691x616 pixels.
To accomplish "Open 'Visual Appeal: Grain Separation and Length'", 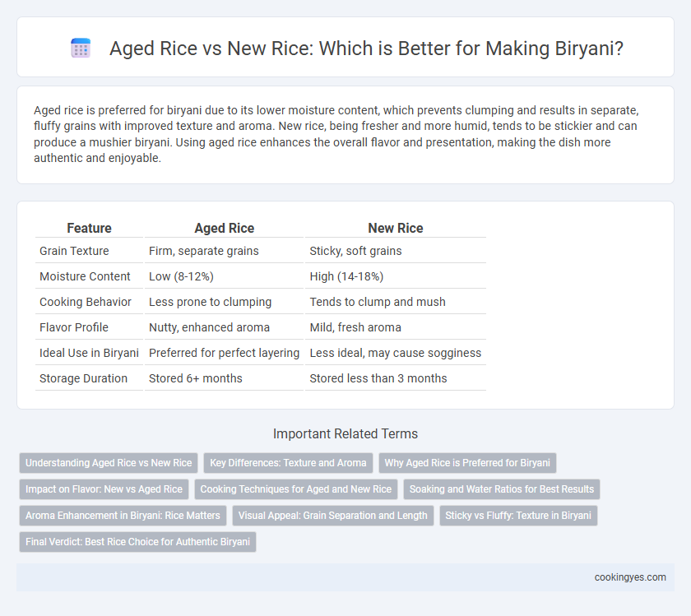I will click(332, 516).
